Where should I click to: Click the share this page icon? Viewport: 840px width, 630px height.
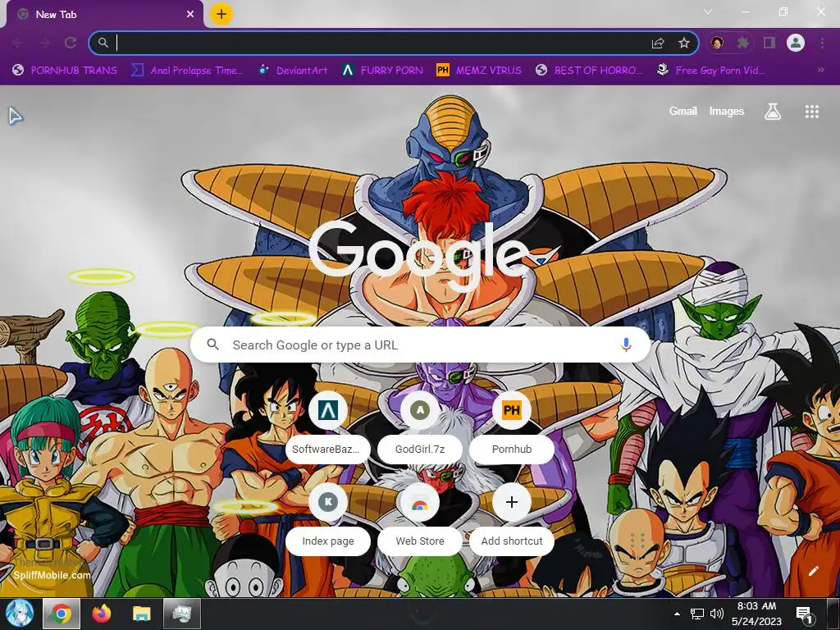coord(658,43)
